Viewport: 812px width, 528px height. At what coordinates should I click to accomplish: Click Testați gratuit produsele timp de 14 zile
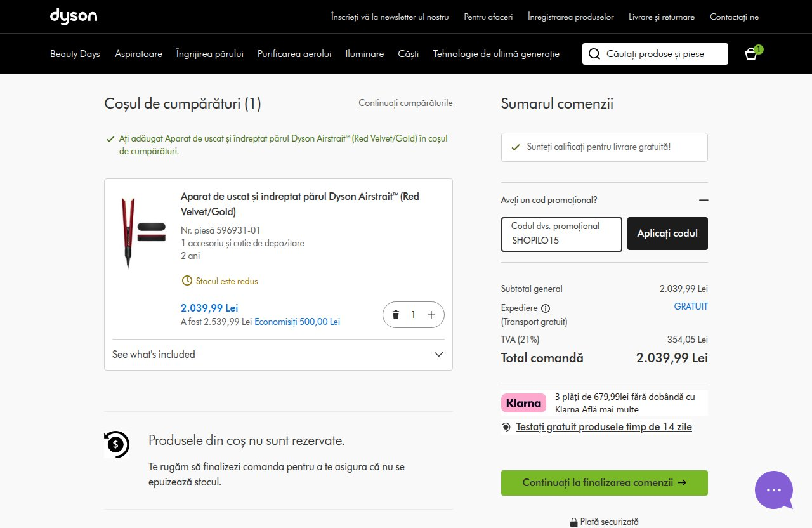pyautogui.click(x=604, y=427)
